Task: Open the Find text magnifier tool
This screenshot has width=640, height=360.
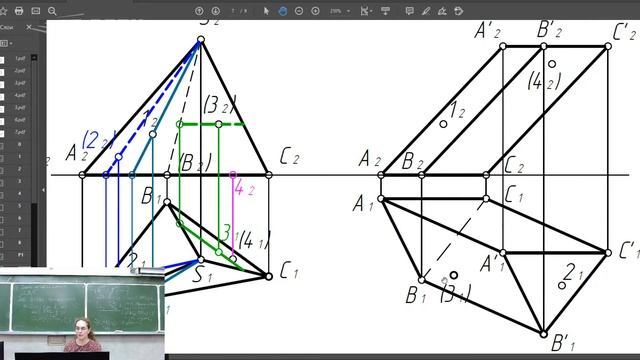Action: click(x=52, y=11)
